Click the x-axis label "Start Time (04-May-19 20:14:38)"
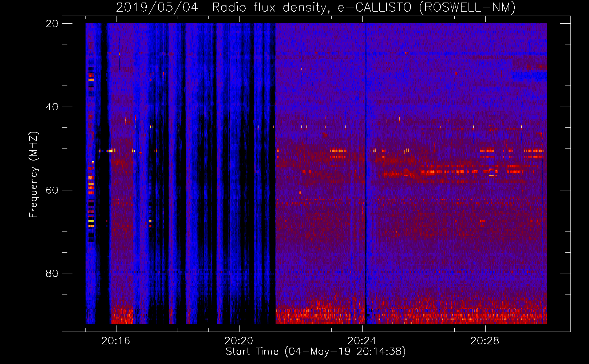Screen dimensions: 589x364 click(316, 352)
